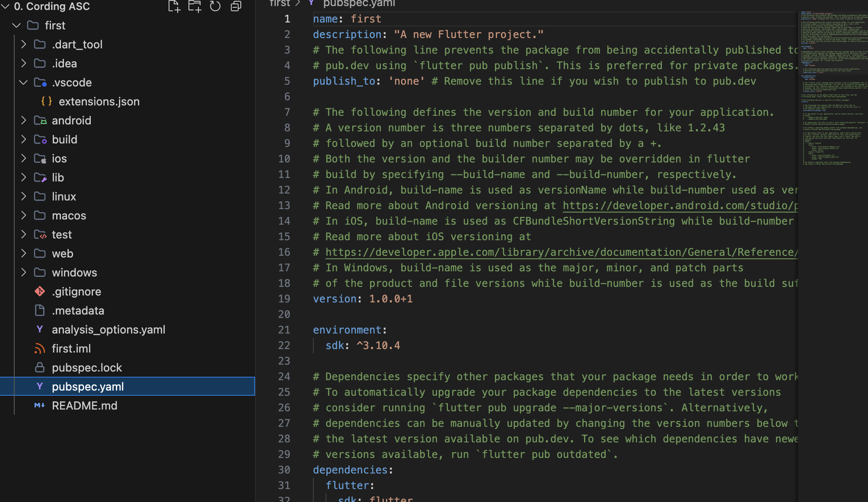The image size is (868, 502).
Task: Click the New Folder icon in explorer header
Action: (195, 6)
